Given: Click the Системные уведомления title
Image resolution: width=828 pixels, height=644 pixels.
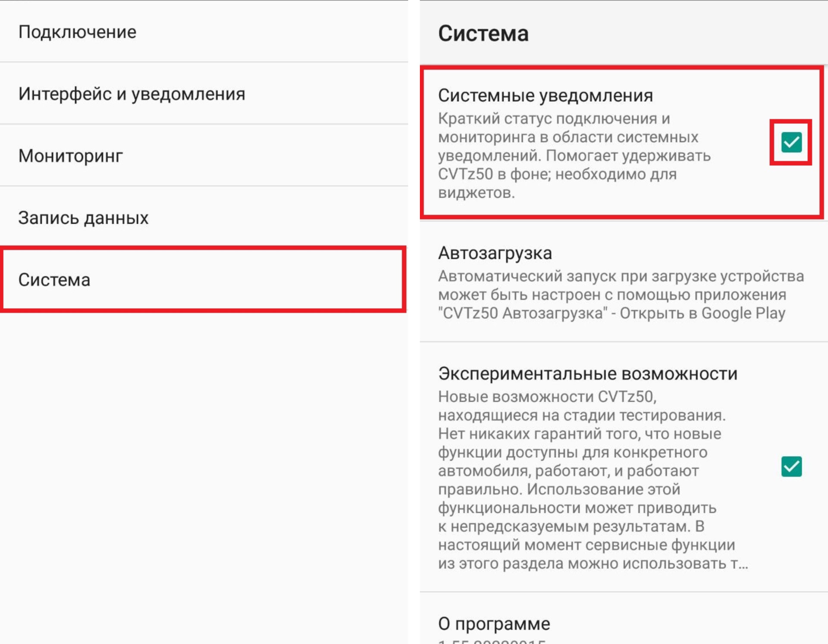Looking at the screenshot, I should (x=545, y=96).
